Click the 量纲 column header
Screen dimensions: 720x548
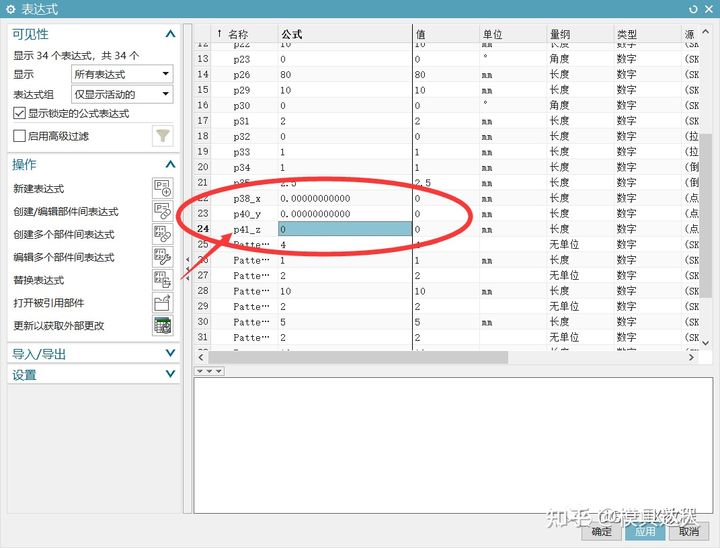[x=560, y=34]
